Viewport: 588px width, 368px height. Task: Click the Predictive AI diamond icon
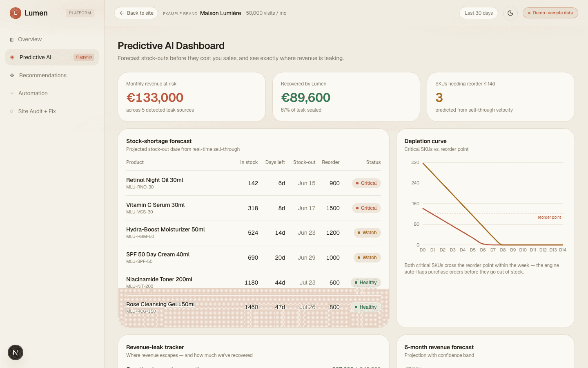click(x=12, y=57)
